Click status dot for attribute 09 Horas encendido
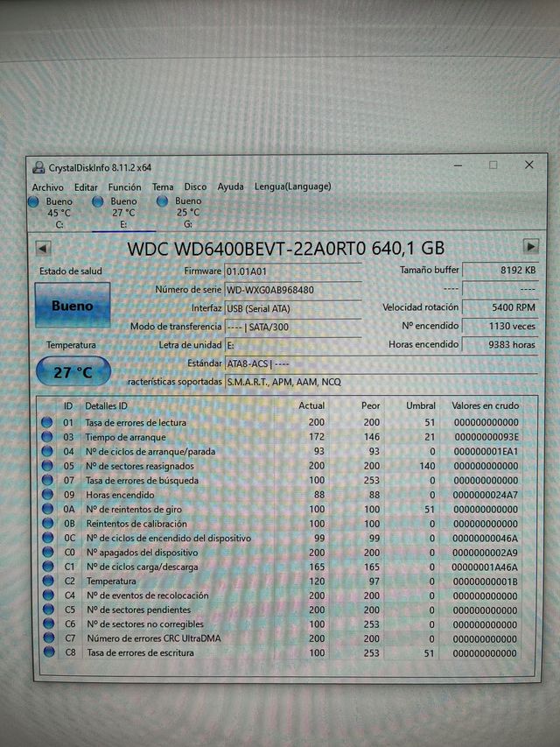 [47, 495]
